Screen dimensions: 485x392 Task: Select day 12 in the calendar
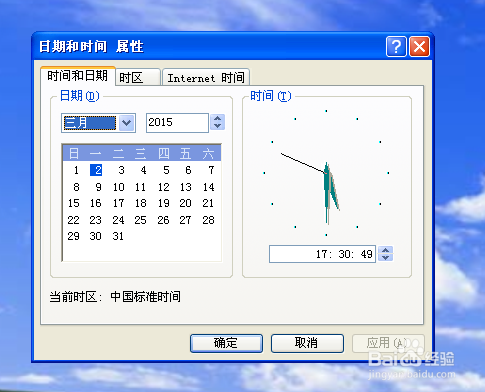(164, 187)
